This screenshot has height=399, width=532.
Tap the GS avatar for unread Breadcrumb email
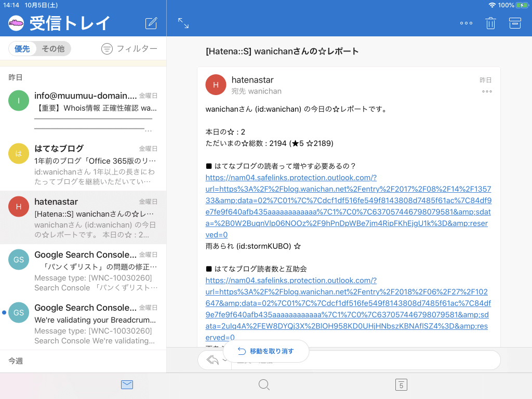point(19,312)
